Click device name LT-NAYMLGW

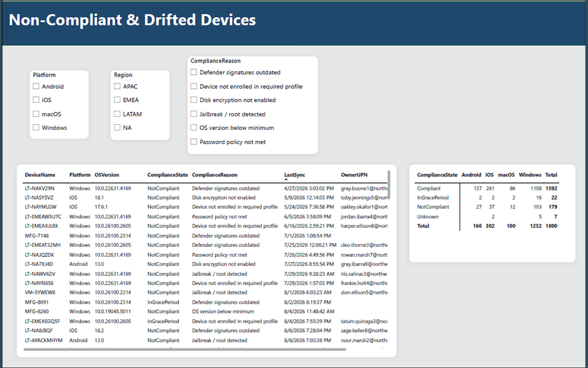click(x=41, y=207)
